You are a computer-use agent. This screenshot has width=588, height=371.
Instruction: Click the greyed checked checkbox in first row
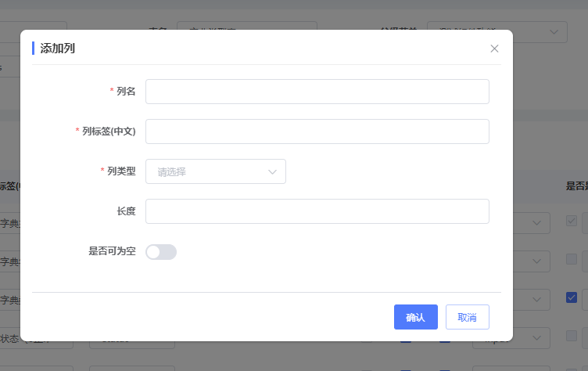572,222
